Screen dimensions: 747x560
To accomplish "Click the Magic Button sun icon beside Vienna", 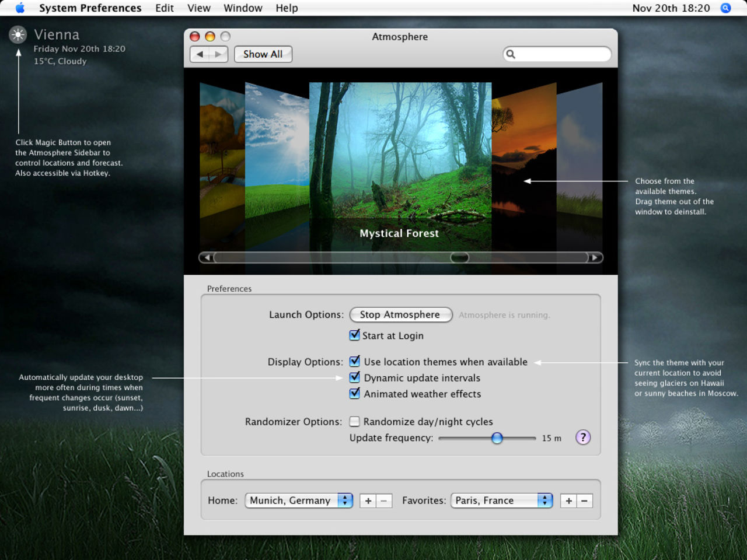I will click(x=18, y=35).
